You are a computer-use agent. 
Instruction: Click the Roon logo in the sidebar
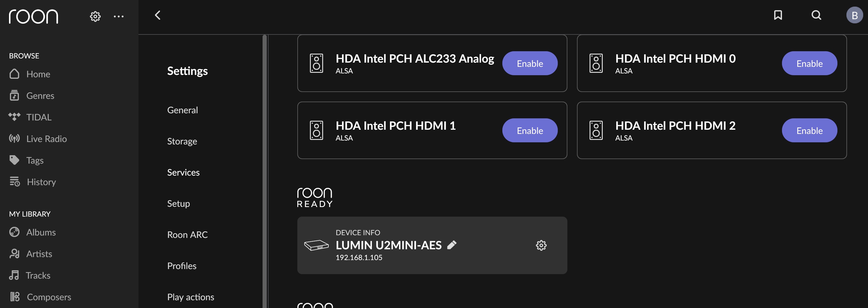33,16
